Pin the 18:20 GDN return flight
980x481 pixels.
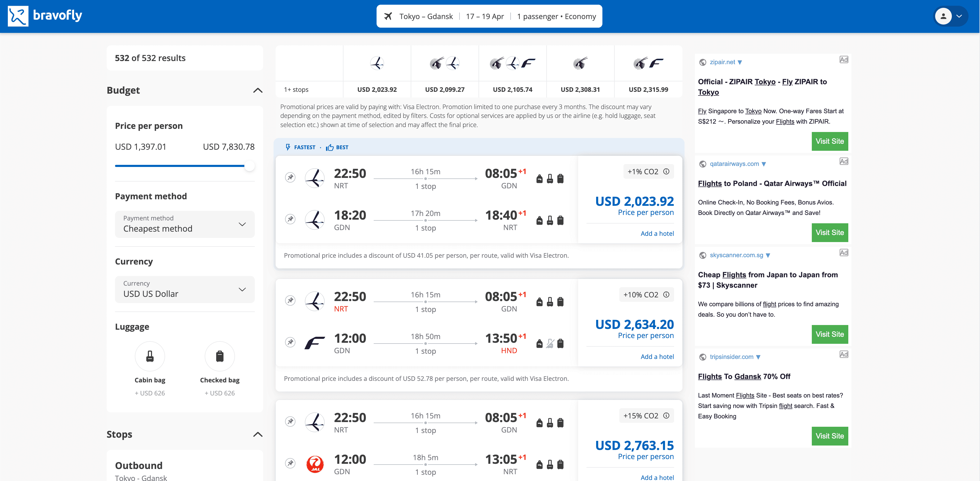(290, 219)
